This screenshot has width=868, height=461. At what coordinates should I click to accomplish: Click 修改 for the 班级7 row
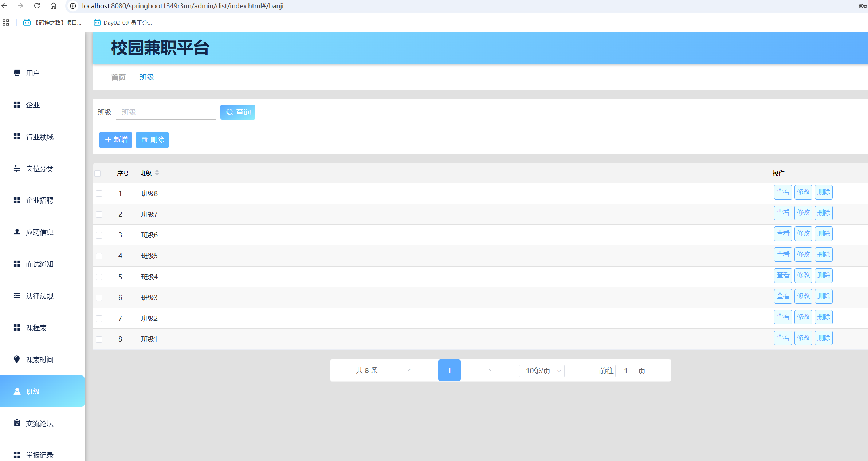coord(803,213)
